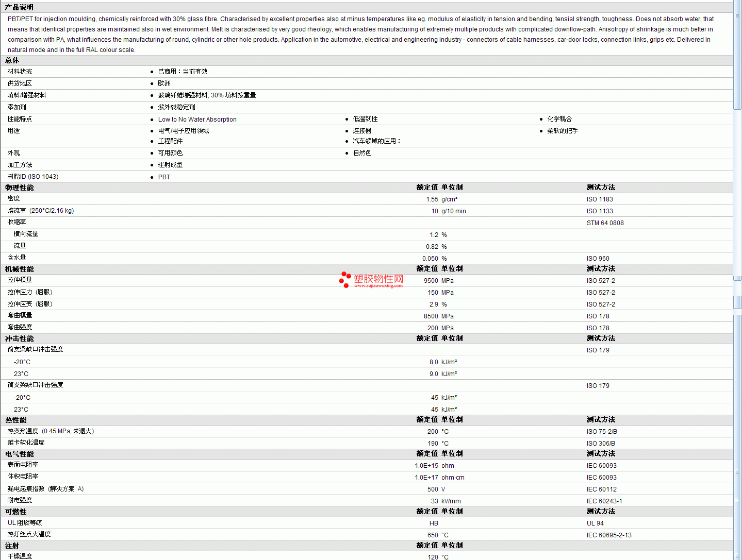Screen dimensions: 742x560
Task: Click the vertical scrollbar at the right edge
Action: [737, 280]
